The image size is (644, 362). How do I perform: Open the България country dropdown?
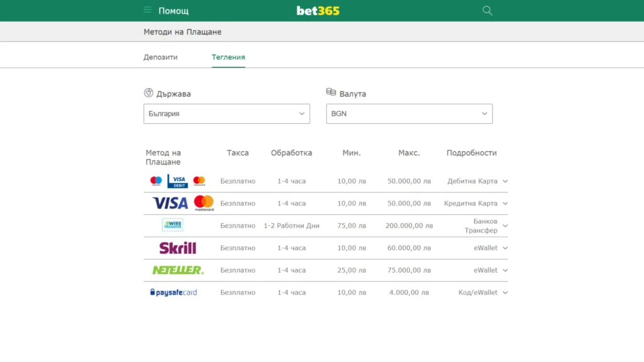coord(226,114)
